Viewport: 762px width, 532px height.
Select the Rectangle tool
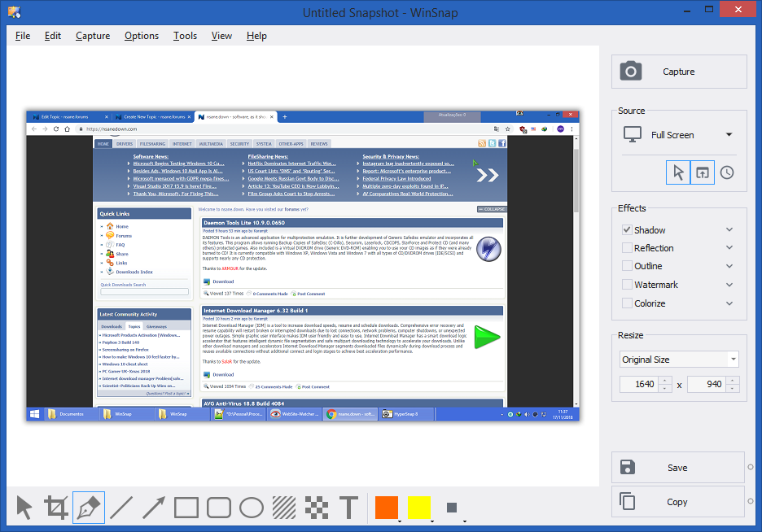tap(186, 508)
